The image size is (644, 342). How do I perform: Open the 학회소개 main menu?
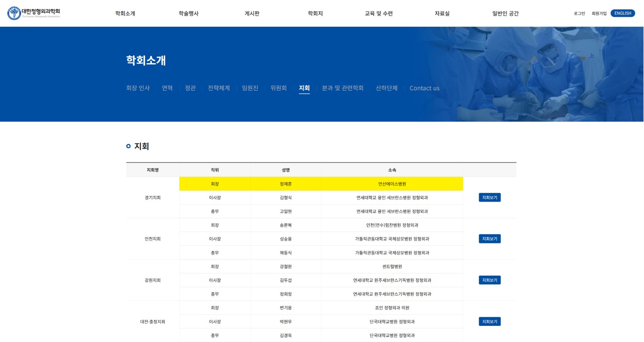pos(125,13)
